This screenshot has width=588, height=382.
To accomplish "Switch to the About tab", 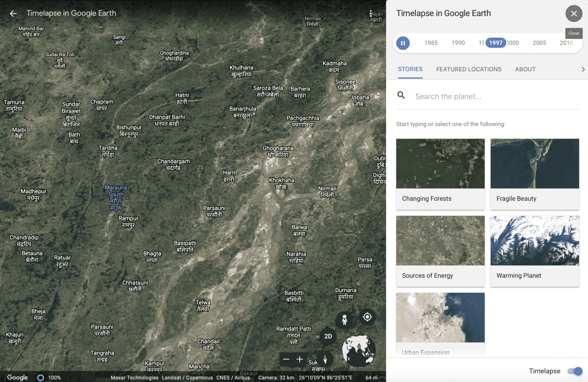I will tap(525, 69).
